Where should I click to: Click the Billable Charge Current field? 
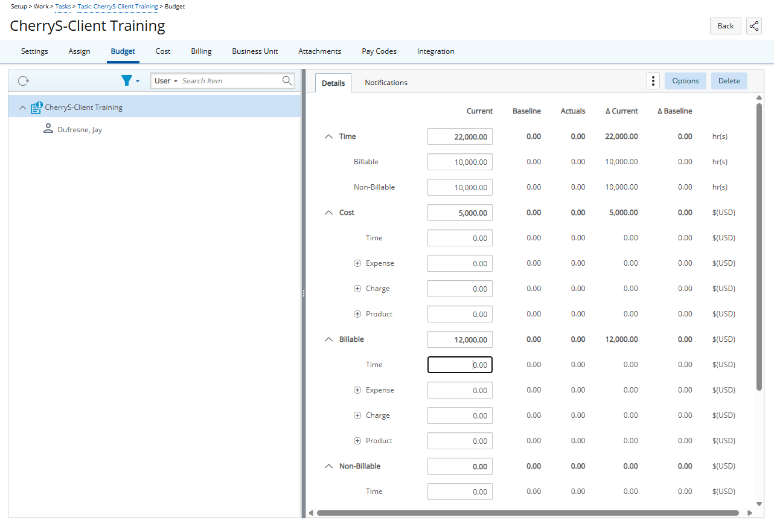[x=460, y=415]
